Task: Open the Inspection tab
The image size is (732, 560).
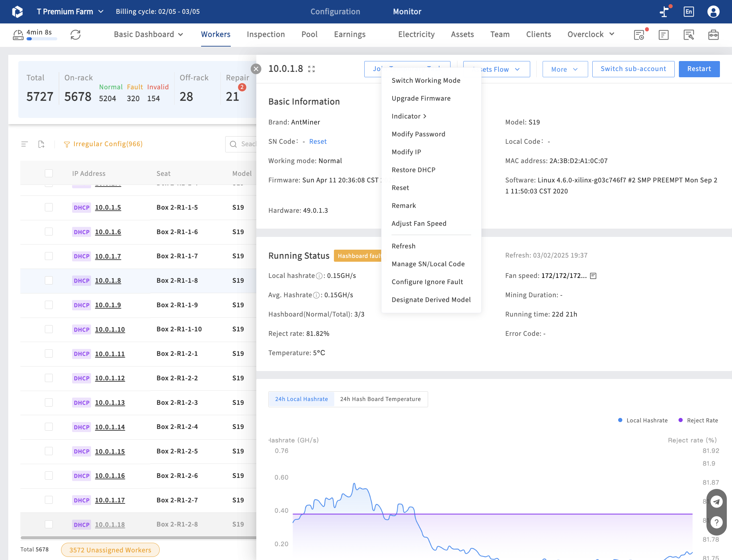Action: (x=266, y=34)
